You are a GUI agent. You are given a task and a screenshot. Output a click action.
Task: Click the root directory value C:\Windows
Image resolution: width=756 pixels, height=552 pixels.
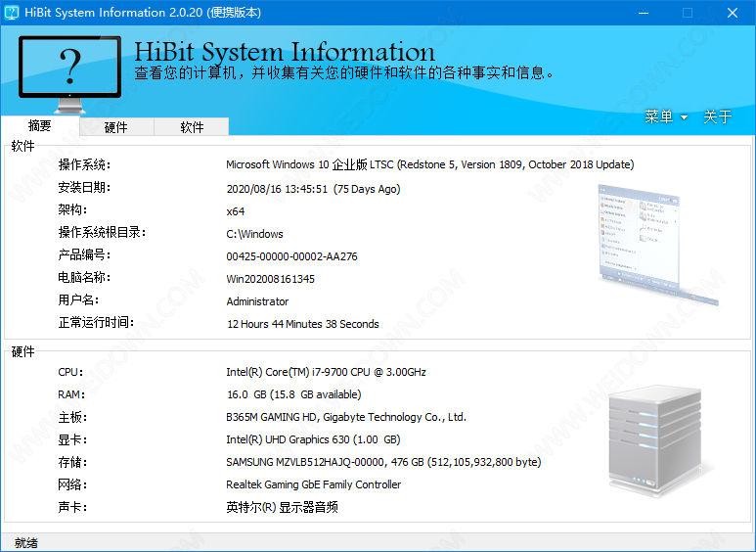(x=254, y=234)
